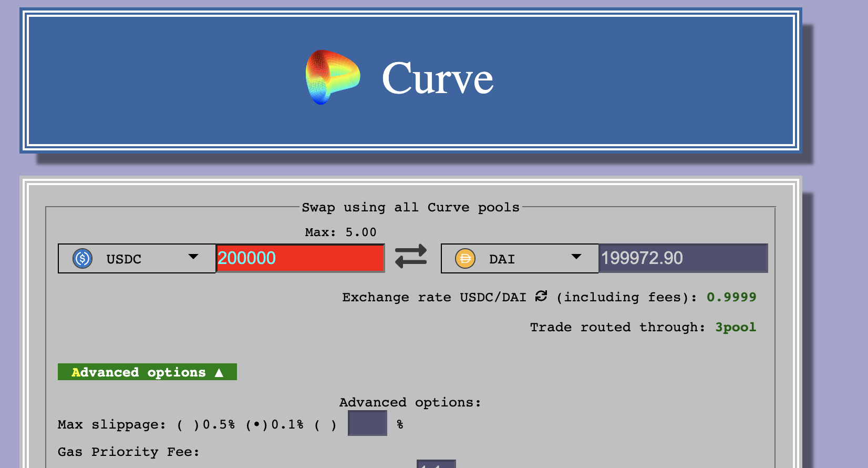The image size is (868, 468).
Task: Click the DAI coin icon
Action: pos(465,258)
